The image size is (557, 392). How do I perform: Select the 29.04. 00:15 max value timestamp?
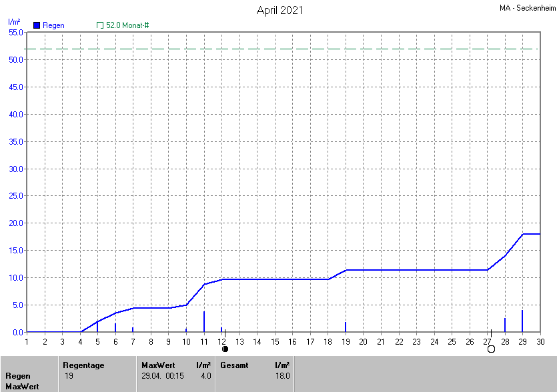pyautogui.click(x=163, y=376)
